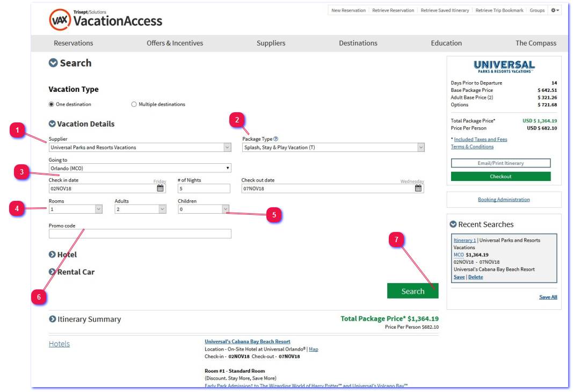This screenshot has height=392, width=573.
Task: Open Booking Administration link
Action: tap(504, 199)
